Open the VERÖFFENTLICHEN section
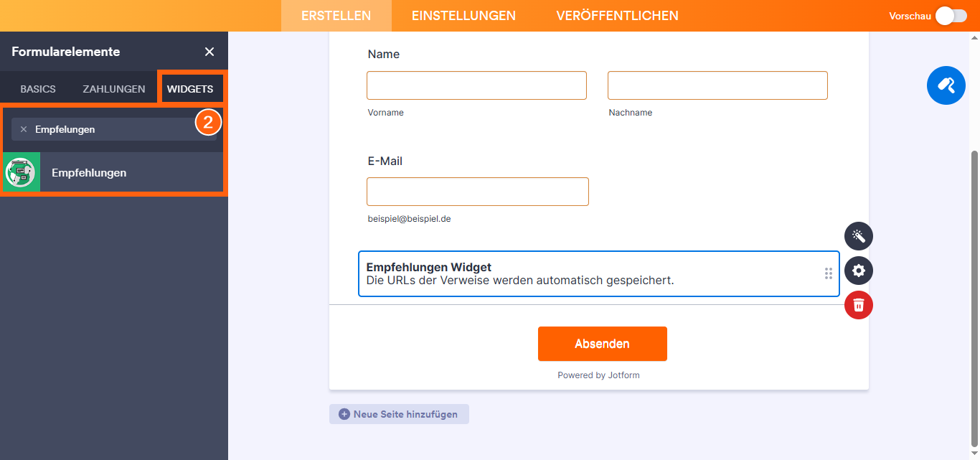The image size is (980, 460). (x=617, y=15)
